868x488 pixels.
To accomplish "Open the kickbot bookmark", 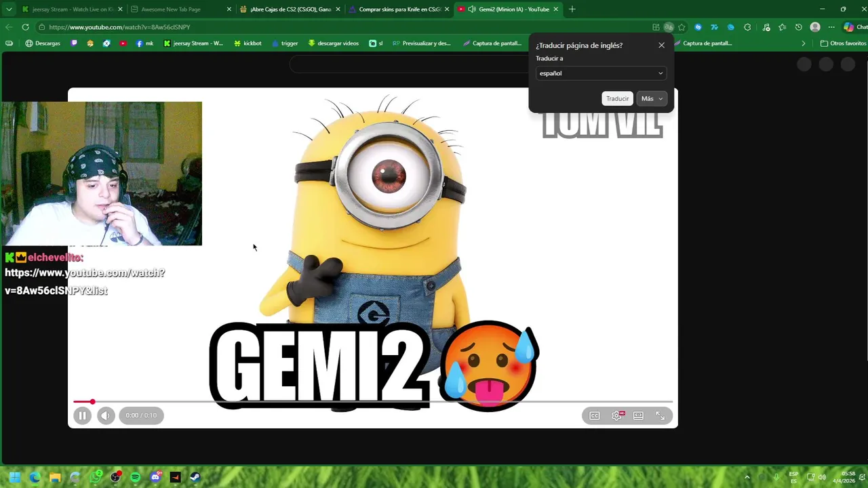I will (x=248, y=43).
